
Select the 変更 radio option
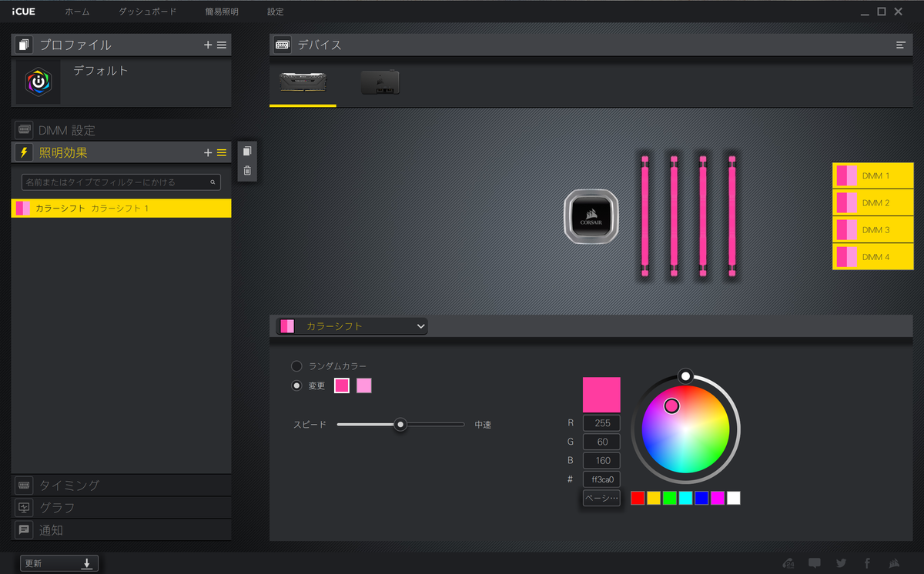(296, 385)
